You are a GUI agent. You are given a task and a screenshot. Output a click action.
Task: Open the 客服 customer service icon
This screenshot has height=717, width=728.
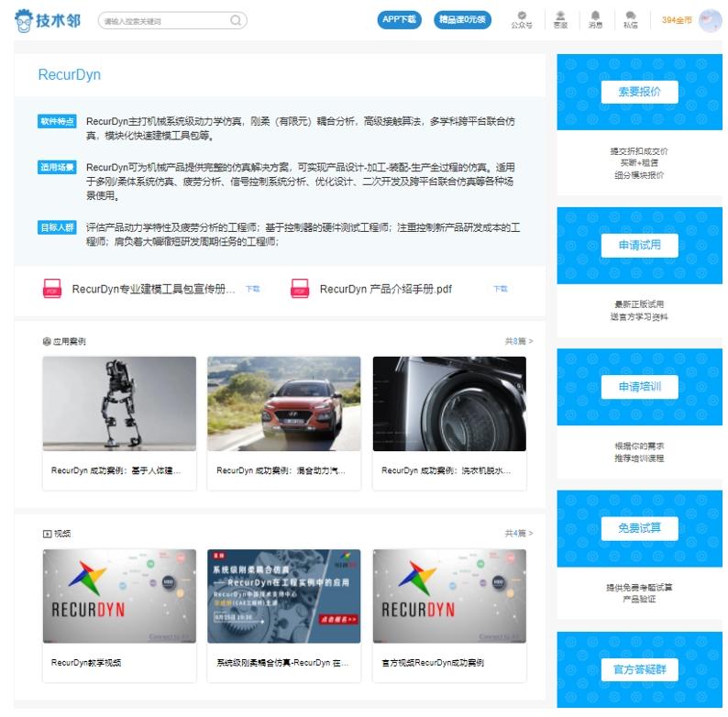point(560,20)
